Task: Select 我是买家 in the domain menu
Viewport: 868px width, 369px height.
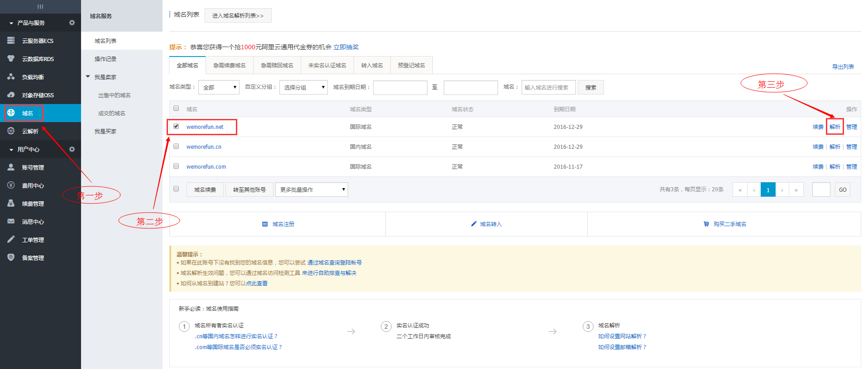Action: [106, 131]
